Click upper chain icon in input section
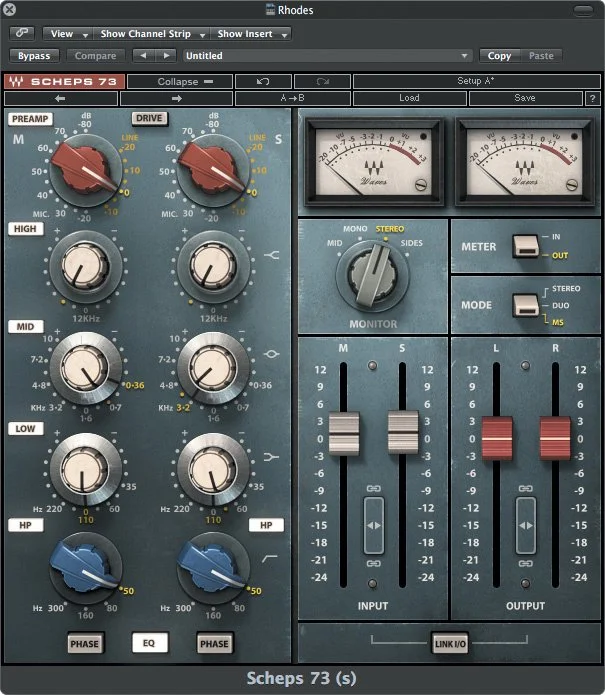Image resolution: width=605 pixels, height=695 pixels. (x=374, y=488)
